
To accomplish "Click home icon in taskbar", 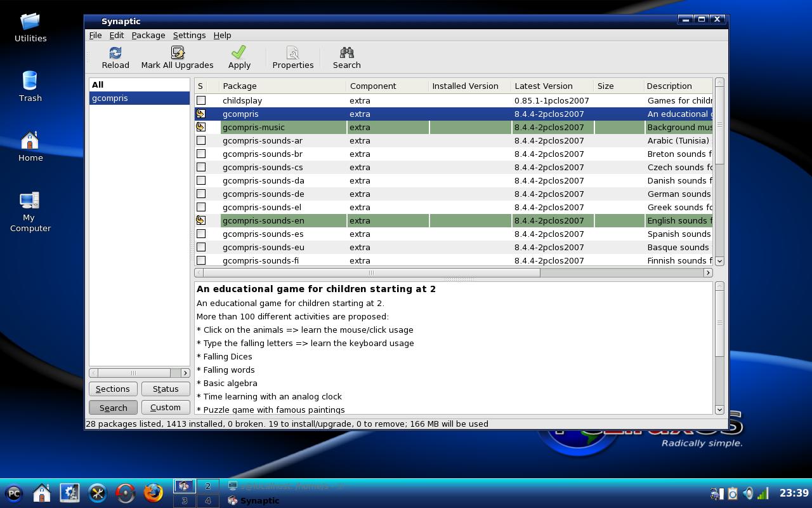I will (x=42, y=493).
